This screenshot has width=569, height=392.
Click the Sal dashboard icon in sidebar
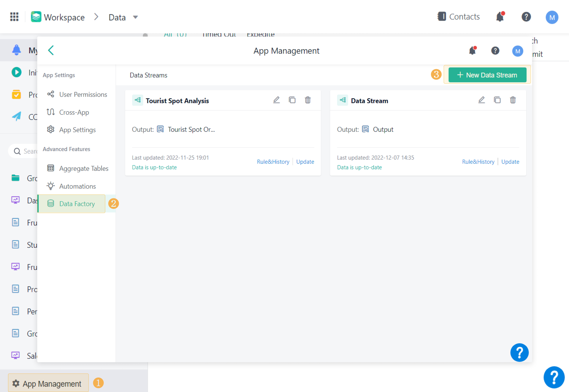click(15, 355)
